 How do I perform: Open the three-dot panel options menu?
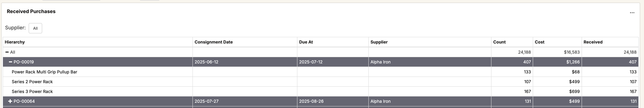[x=632, y=13]
